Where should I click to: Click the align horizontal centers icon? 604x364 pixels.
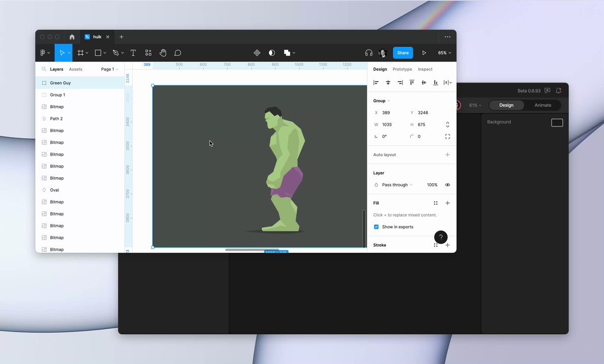point(388,82)
